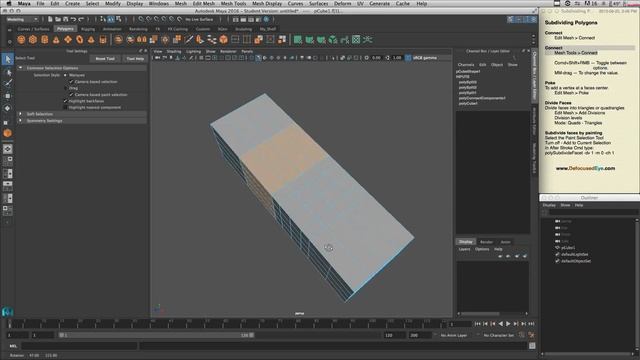640x360 pixels.
Task: Click the Save Scene icon
Action: [x=65, y=19]
